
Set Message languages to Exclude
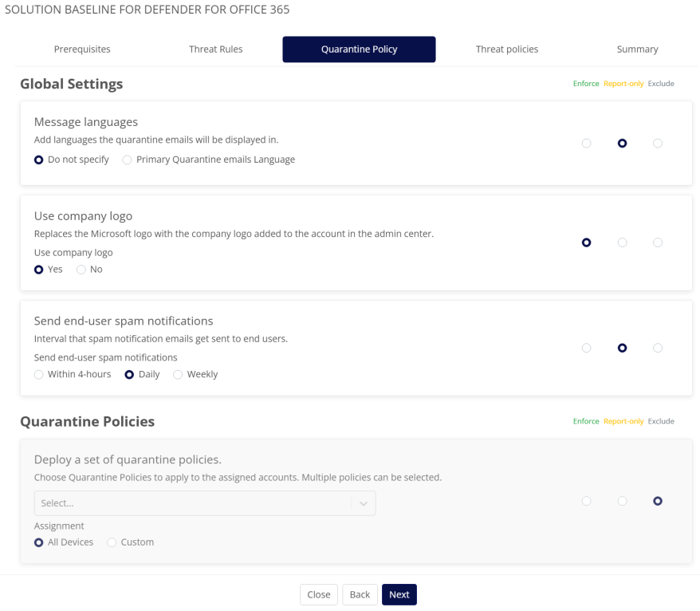(657, 144)
